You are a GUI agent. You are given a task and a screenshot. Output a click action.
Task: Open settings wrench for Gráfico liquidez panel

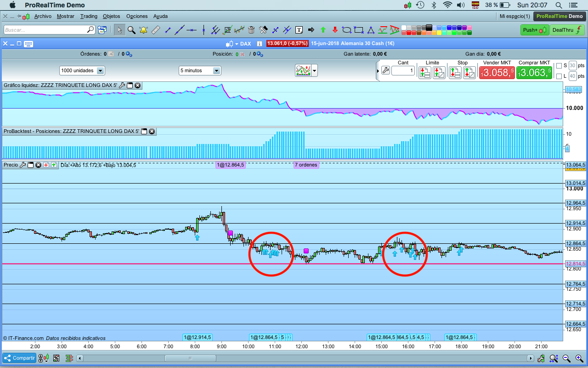coord(123,85)
